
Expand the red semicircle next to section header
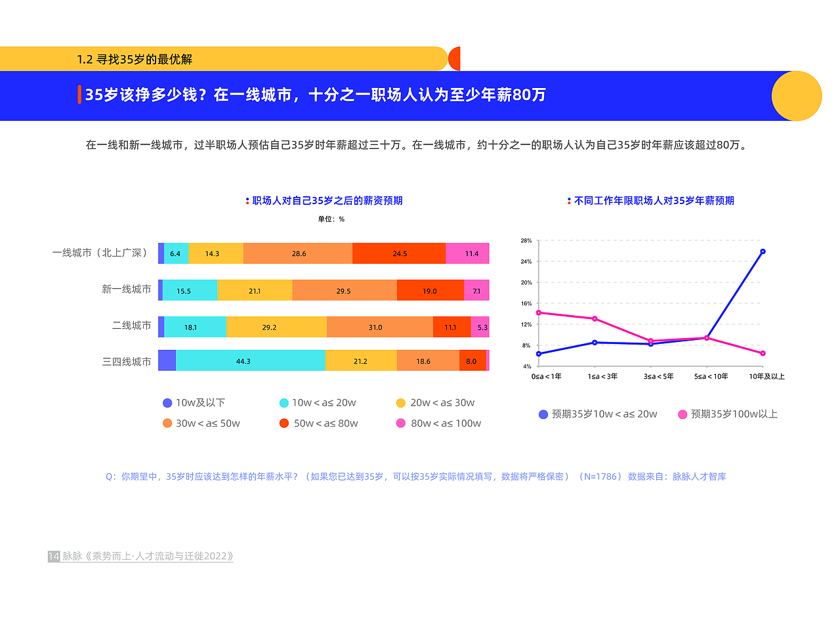pyautogui.click(x=453, y=58)
